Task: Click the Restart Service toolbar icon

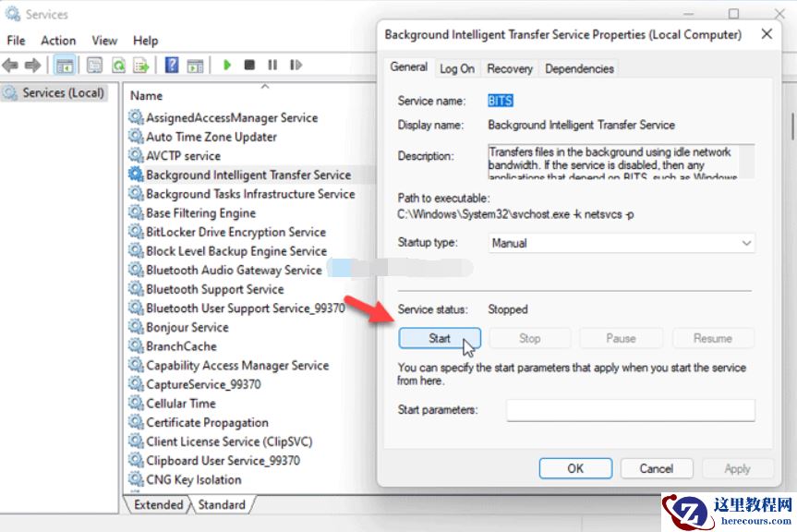Action: coord(294,65)
